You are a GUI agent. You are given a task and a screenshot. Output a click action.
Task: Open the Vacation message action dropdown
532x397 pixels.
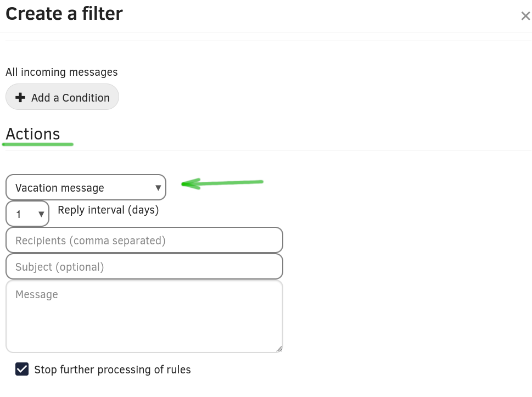(86, 187)
